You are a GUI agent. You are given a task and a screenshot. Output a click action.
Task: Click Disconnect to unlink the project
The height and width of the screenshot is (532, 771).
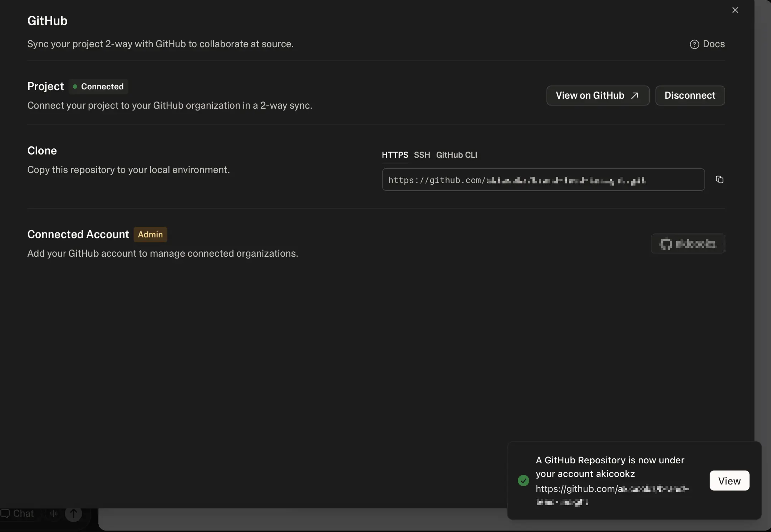click(x=690, y=95)
